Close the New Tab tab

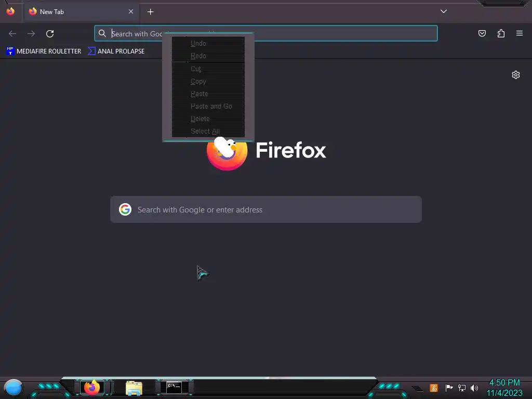(130, 11)
